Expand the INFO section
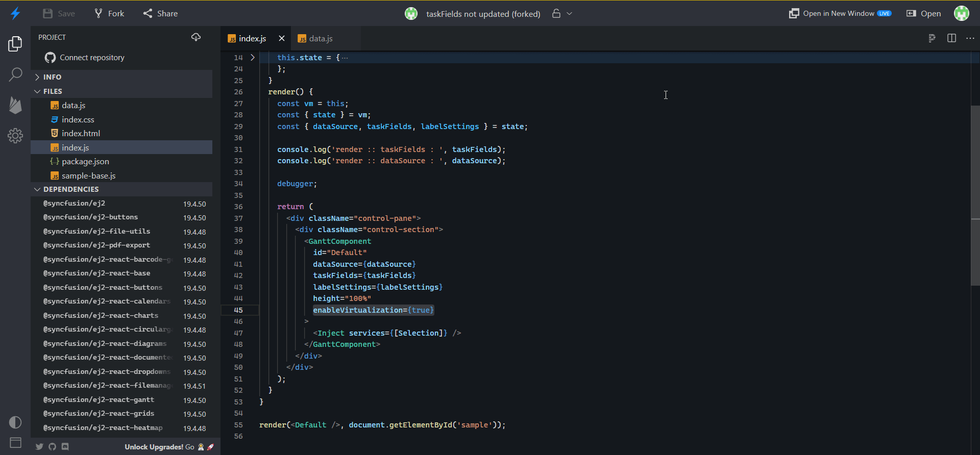The image size is (980, 455). click(121, 77)
